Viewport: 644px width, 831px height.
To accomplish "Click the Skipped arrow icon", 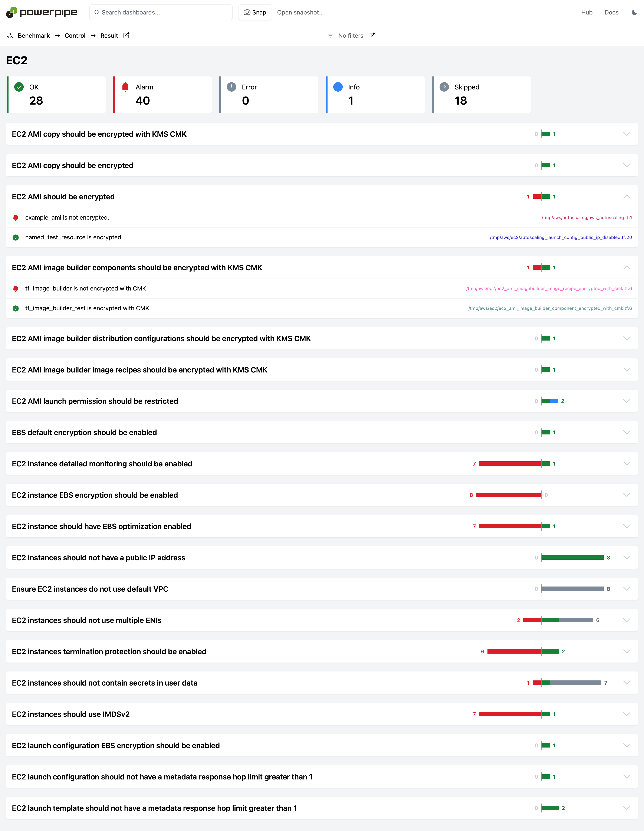I will pos(444,87).
